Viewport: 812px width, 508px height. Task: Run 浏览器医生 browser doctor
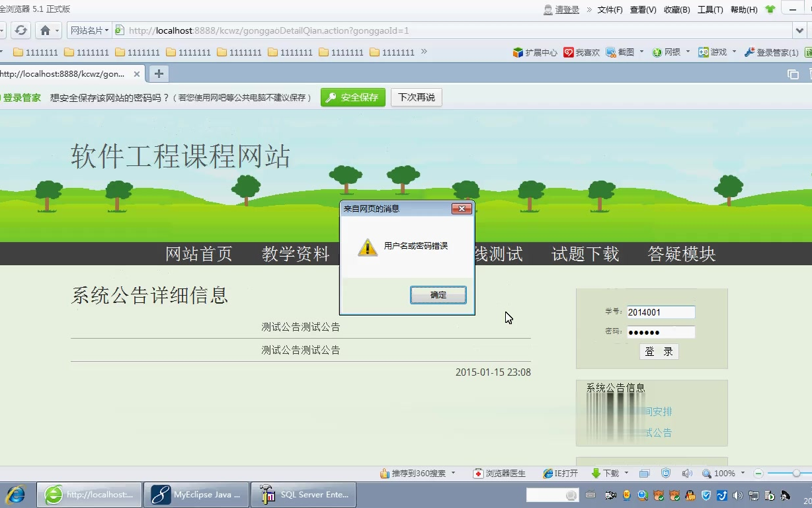tap(501, 473)
